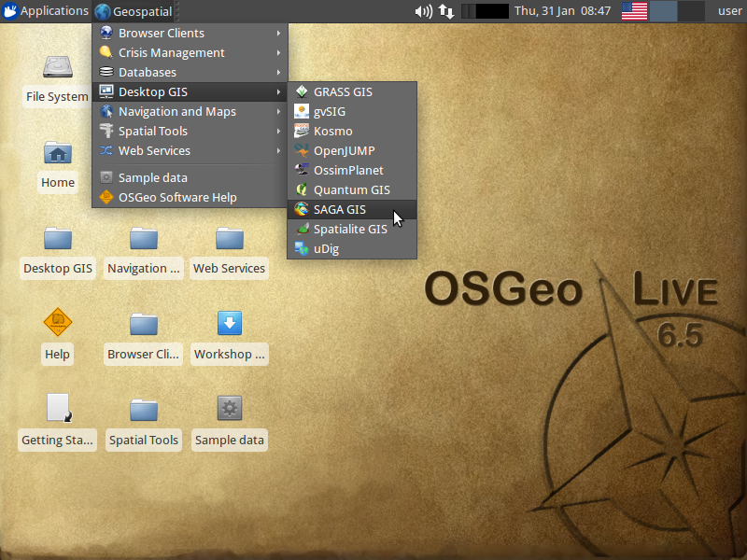Switch to the second workspace in pager
This screenshot has width=747, height=560.
click(691, 11)
